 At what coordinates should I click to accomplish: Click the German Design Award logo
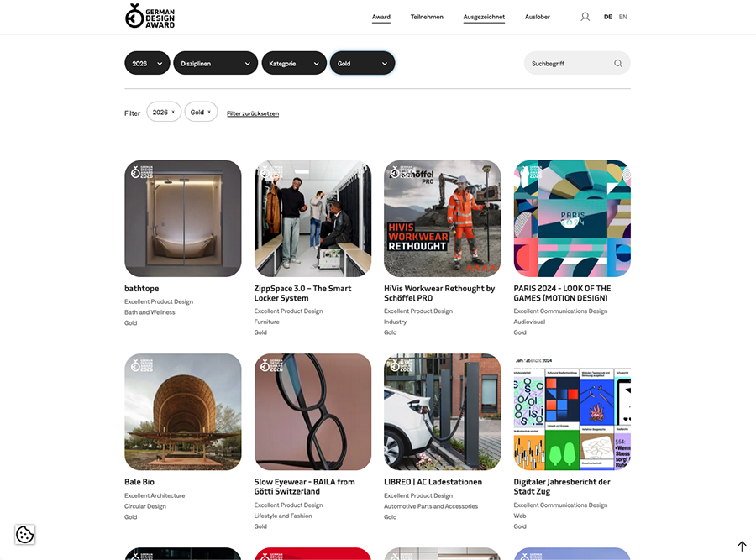pos(150,16)
